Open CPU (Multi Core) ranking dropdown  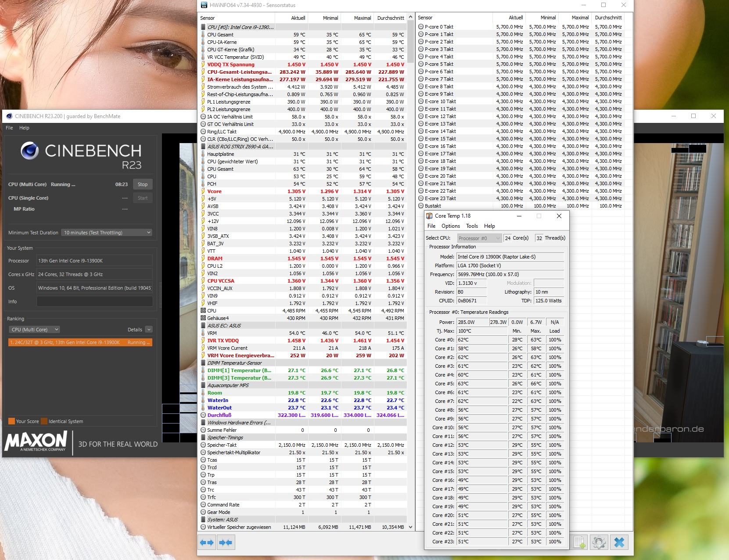click(34, 330)
